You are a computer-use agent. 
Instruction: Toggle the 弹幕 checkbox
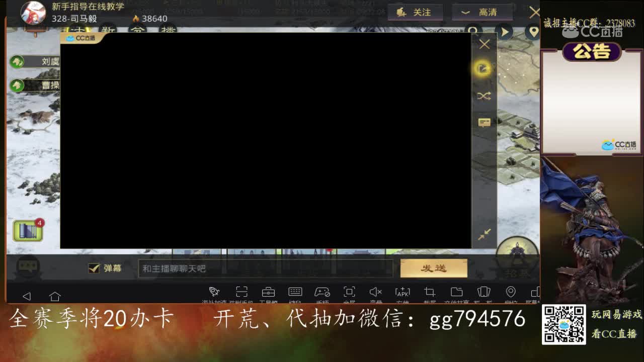point(94,268)
